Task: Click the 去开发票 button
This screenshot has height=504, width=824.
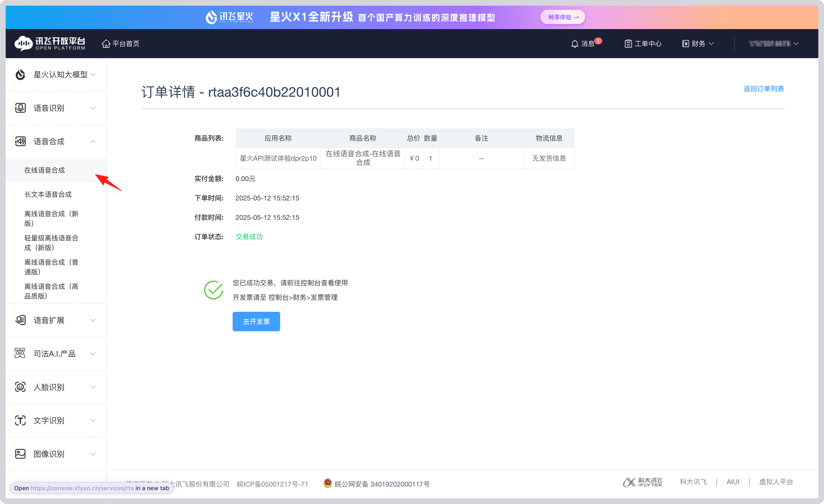Action: click(x=256, y=321)
